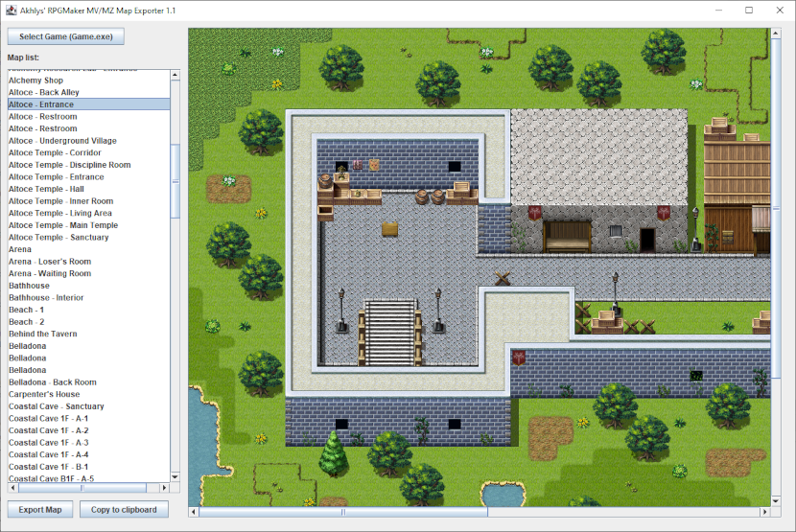
Task: Select Behind the Tavern map
Action: click(x=89, y=334)
